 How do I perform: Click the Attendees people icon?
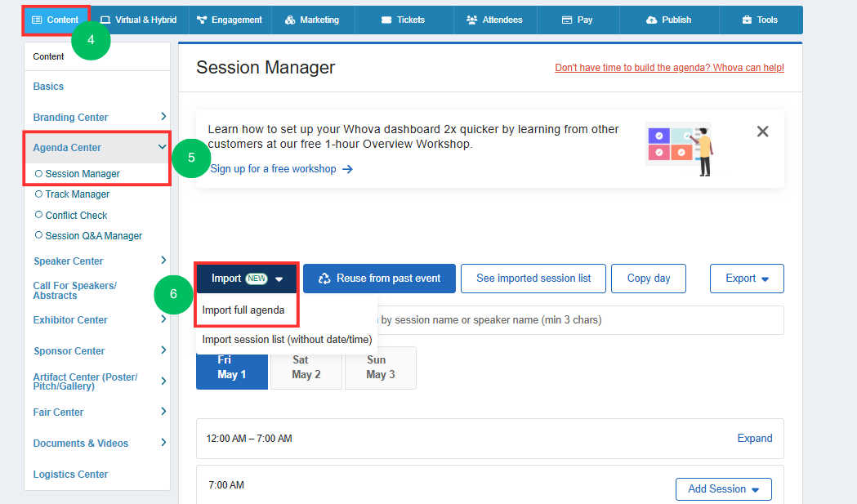tap(471, 20)
